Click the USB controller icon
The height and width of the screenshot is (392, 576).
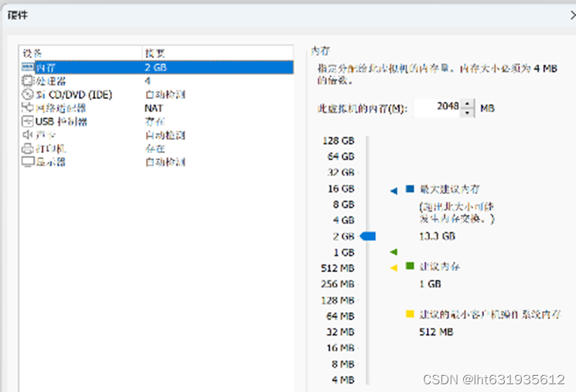[x=28, y=121]
